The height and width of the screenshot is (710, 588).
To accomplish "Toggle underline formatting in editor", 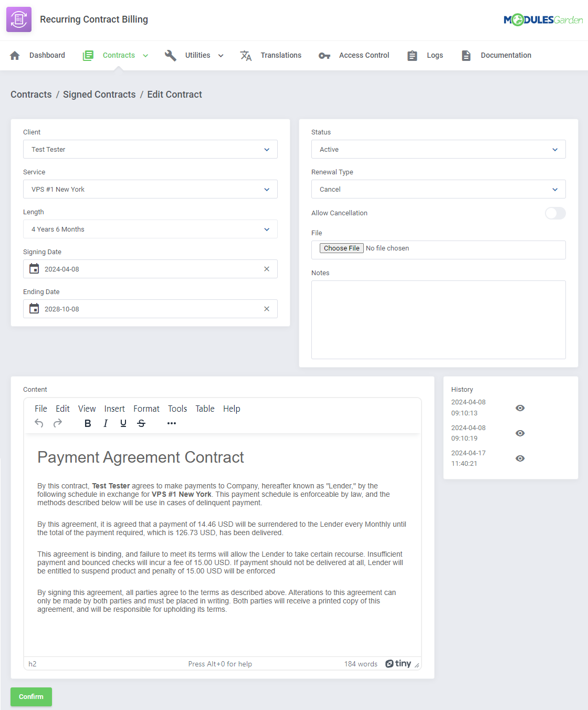I will pyautogui.click(x=123, y=423).
